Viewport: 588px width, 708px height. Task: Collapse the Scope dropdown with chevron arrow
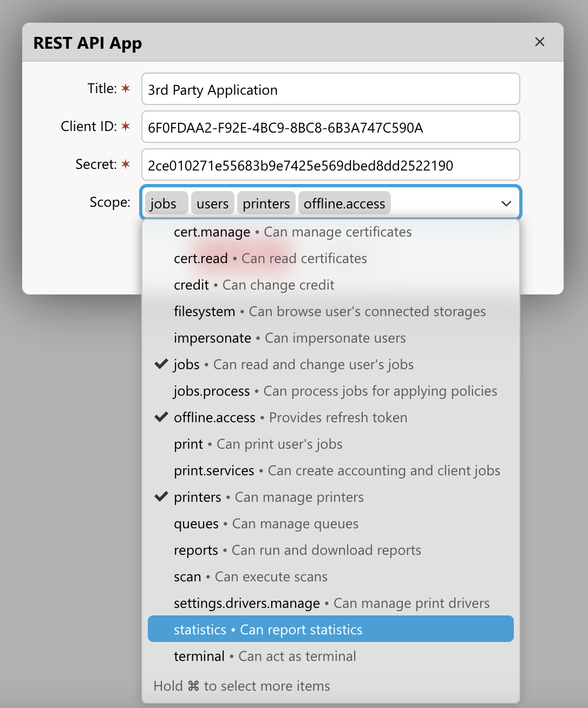506,204
